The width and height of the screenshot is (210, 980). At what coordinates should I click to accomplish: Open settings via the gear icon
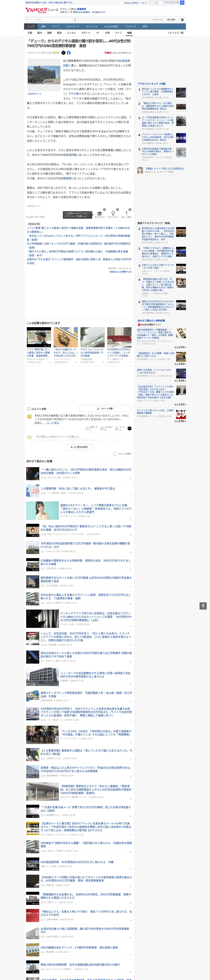pos(182,20)
